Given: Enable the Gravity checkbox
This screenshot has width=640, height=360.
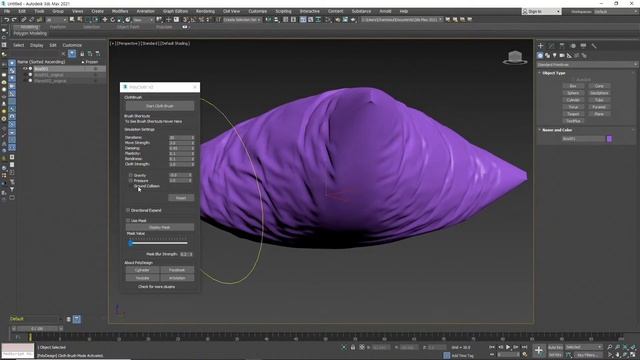Looking at the screenshot, I should point(131,175).
